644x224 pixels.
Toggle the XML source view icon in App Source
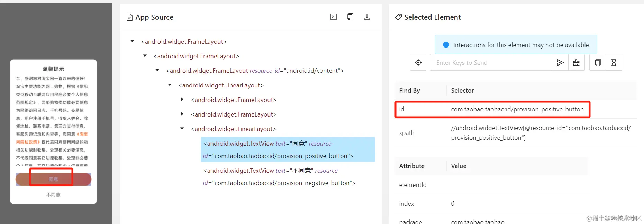(x=334, y=17)
